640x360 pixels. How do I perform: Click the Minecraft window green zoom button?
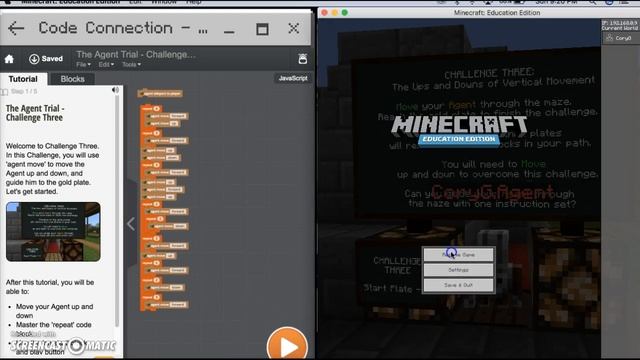pos(344,13)
